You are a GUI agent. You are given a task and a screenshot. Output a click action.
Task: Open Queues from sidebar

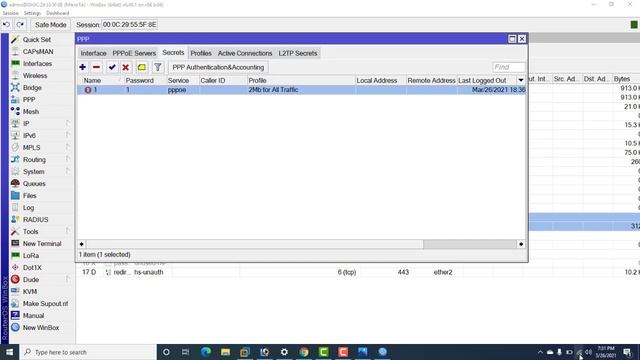[x=34, y=184]
